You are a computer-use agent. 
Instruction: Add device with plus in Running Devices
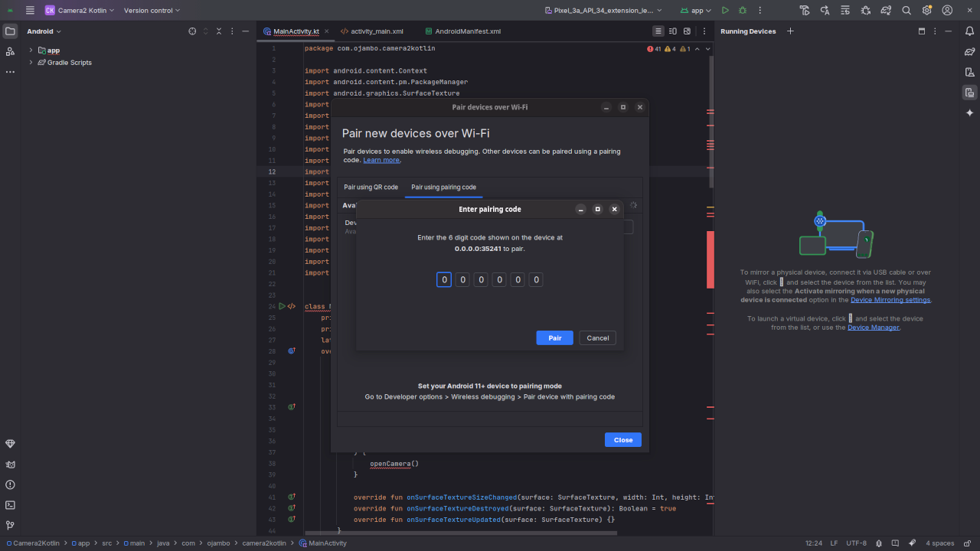(x=790, y=31)
